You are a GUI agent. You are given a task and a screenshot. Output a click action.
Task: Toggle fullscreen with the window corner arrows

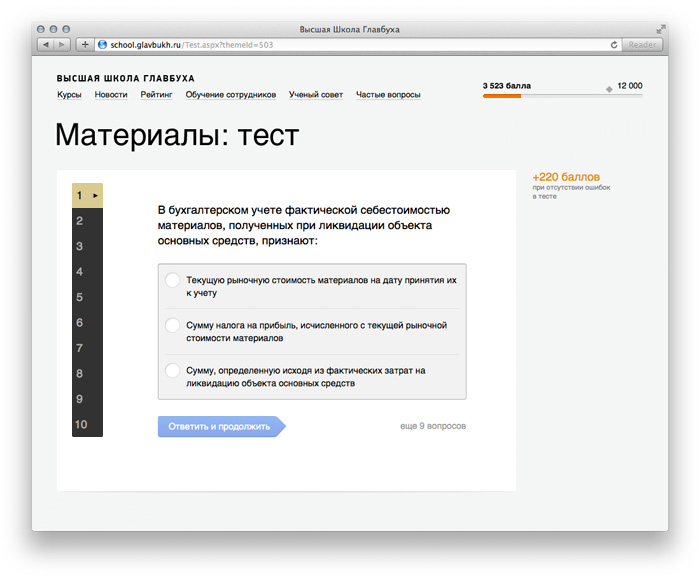[660, 30]
